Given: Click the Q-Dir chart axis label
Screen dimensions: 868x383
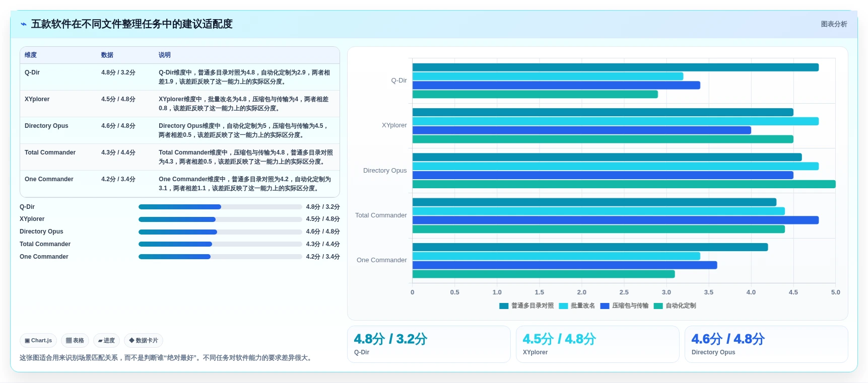Looking at the screenshot, I should click(x=399, y=81).
